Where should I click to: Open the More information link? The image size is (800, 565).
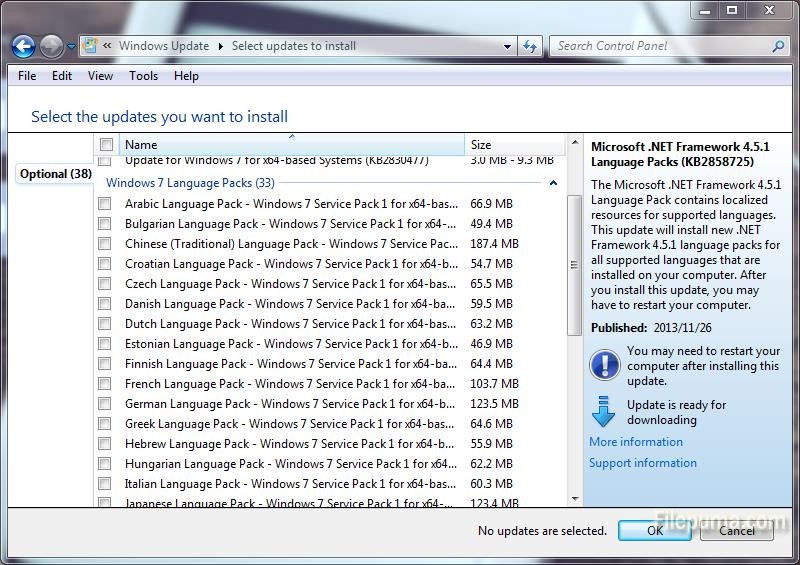(x=636, y=442)
